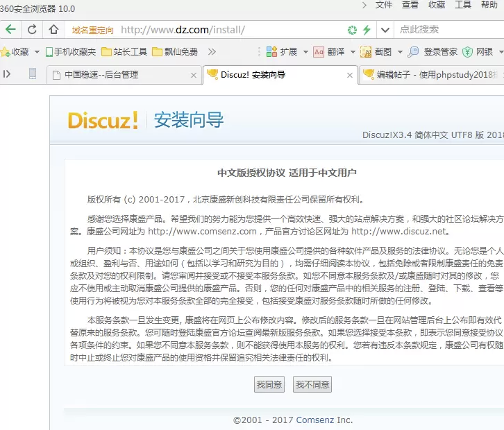Click the search box 点此搜索
Image resolution: width=504 pixels, height=430 pixels.
pyautogui.click(x=450, y=30)
